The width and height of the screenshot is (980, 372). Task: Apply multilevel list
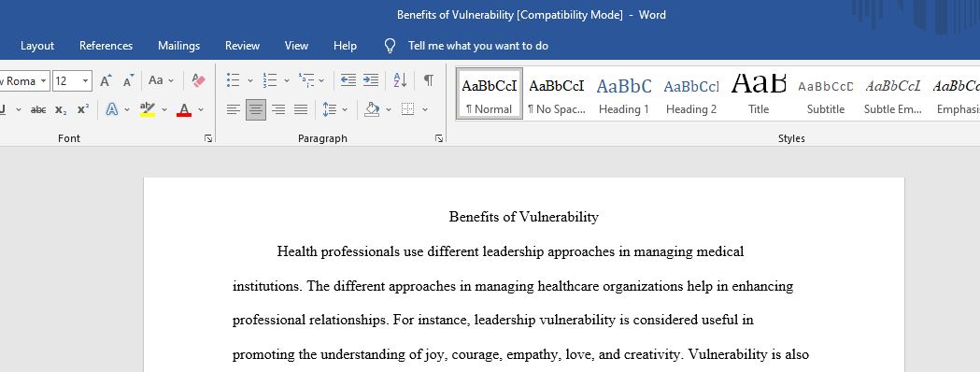[306, 80]
